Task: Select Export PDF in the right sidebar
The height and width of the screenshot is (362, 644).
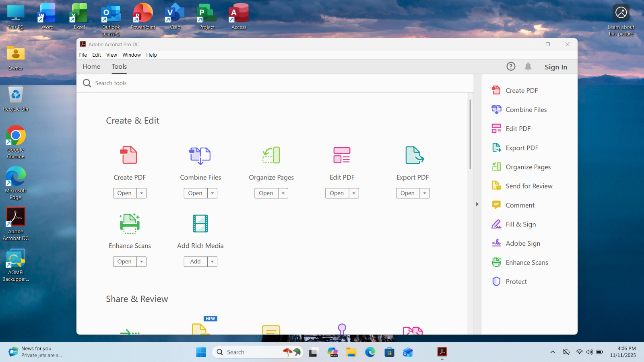Action: click(515, 148)
